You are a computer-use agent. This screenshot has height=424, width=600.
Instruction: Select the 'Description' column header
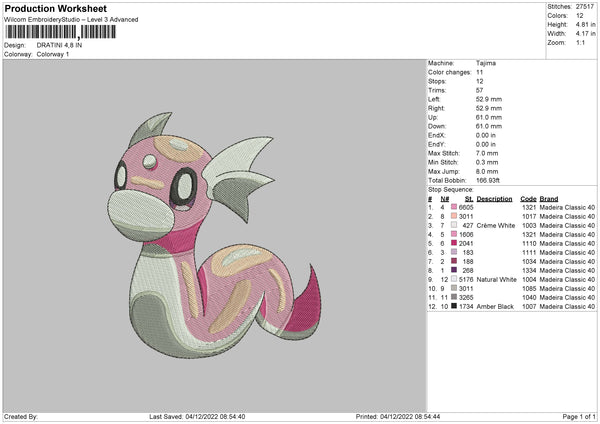tap(494, 199)
